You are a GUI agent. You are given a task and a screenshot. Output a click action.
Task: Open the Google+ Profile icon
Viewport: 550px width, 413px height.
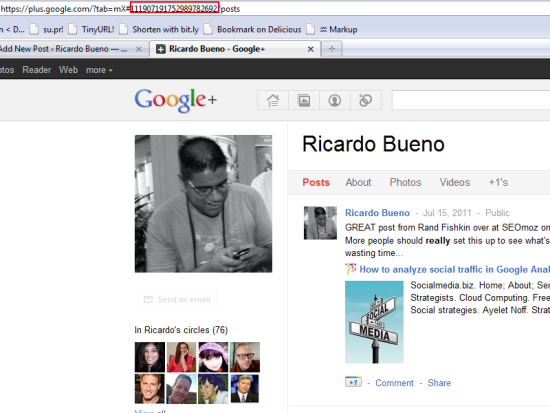point(335,100)
